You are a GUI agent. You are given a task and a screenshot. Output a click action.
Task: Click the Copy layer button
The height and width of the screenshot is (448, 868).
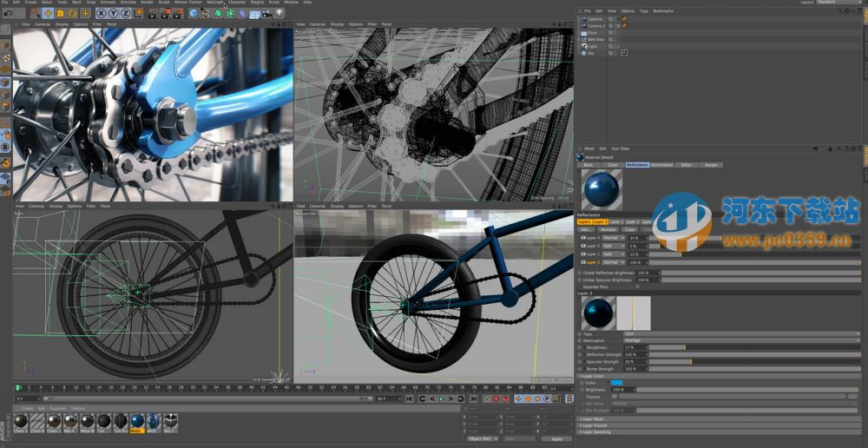630,229
